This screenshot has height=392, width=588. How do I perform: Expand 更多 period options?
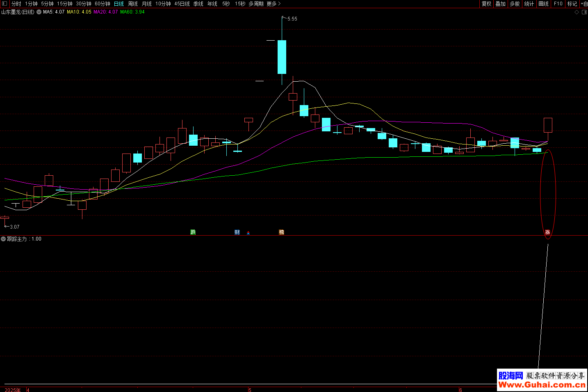(273, 4)
